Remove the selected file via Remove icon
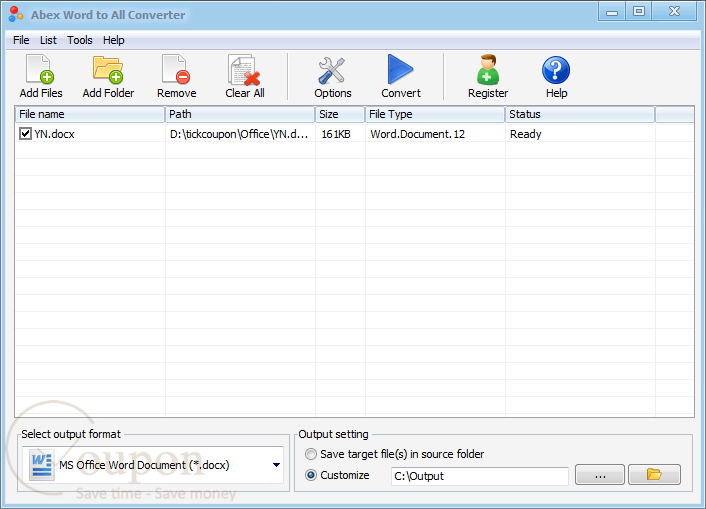 pos(176,70)
